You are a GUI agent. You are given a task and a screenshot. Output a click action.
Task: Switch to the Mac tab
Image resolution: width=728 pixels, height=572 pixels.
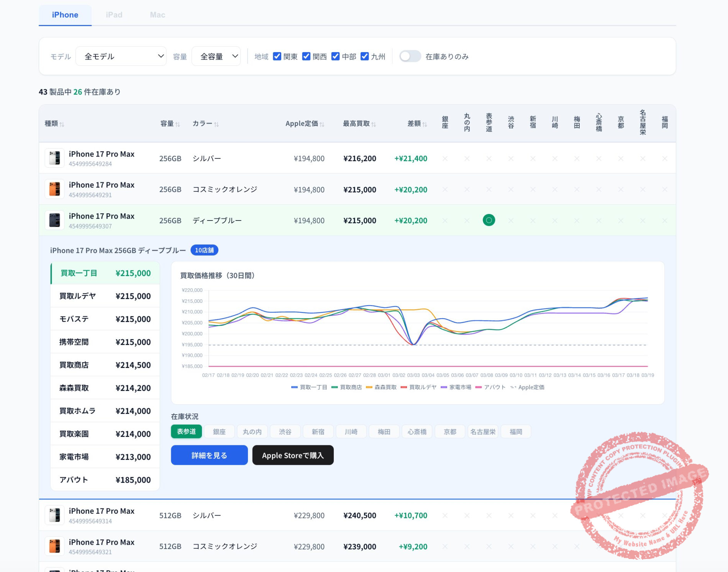pos(157,15)
